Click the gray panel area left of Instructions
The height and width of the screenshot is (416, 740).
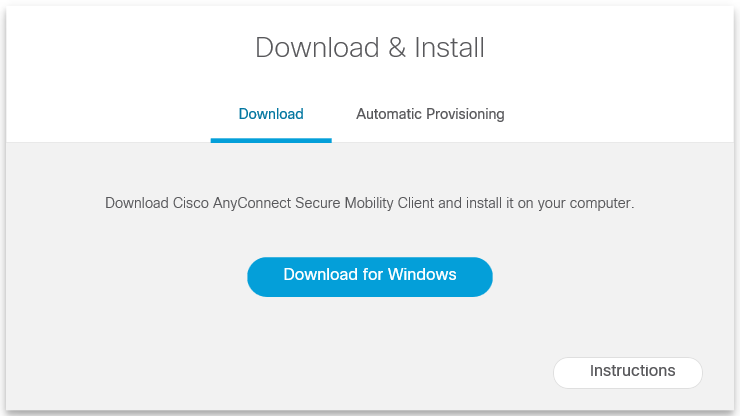(300, 370)
